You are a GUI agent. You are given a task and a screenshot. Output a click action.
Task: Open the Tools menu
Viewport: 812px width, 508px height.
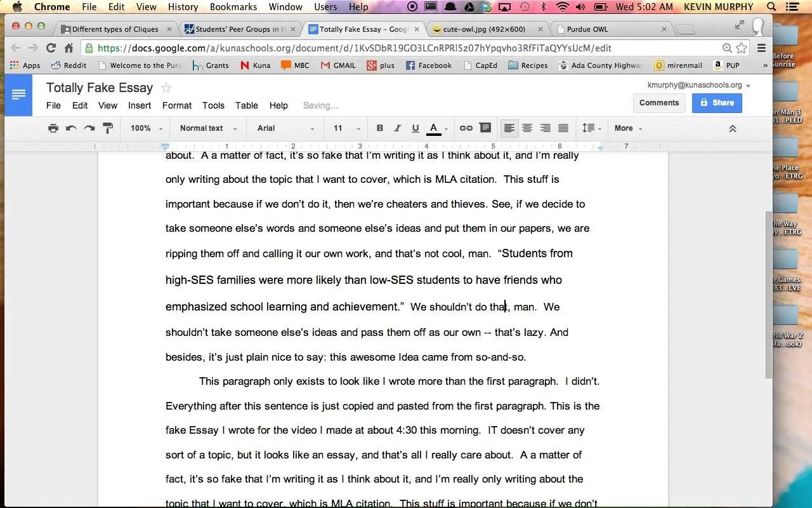coord(213,105)
